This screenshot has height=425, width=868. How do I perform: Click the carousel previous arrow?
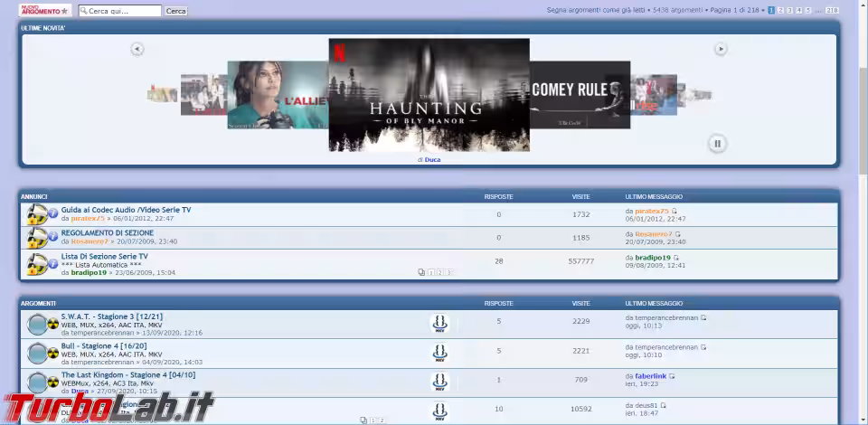click(x=137, y=49)
